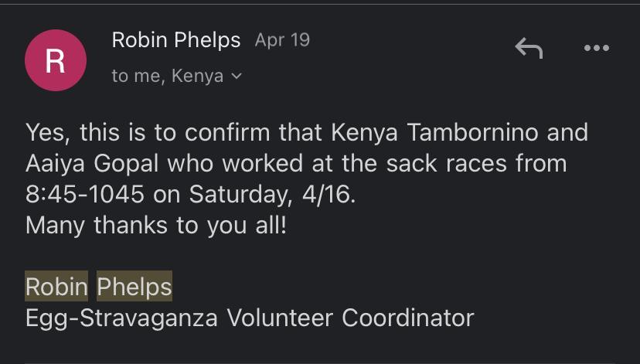The height and width of the screenshot is (364, 640).
Task: Click Egg-Stravaganza in the signature line
Action: [122, 317]
